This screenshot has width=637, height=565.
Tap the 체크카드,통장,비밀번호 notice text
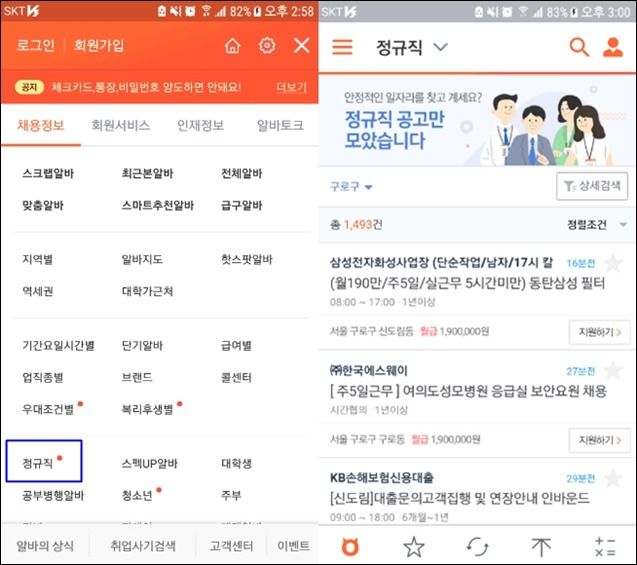point(146,87)
